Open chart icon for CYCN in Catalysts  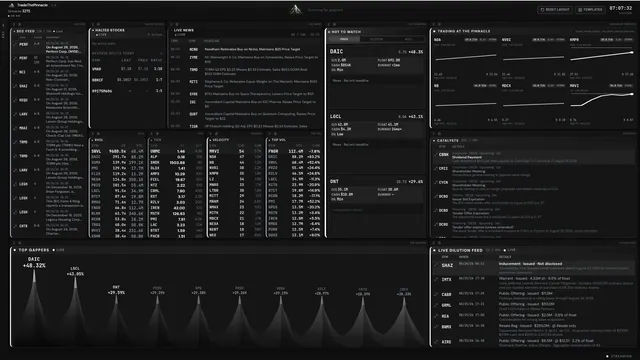436,182
